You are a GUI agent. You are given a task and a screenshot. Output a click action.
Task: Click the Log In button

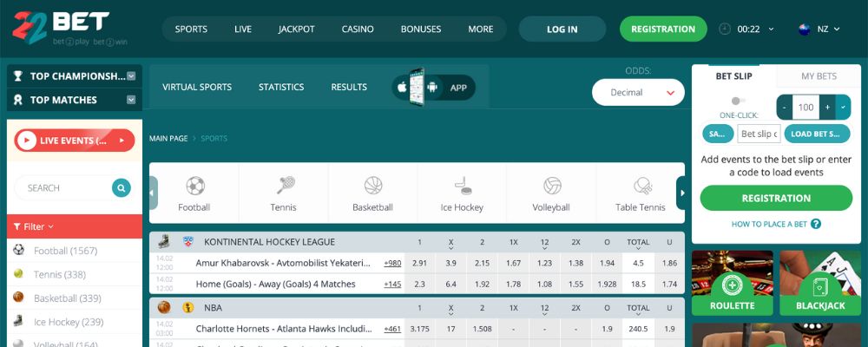[x=562, y=29]
